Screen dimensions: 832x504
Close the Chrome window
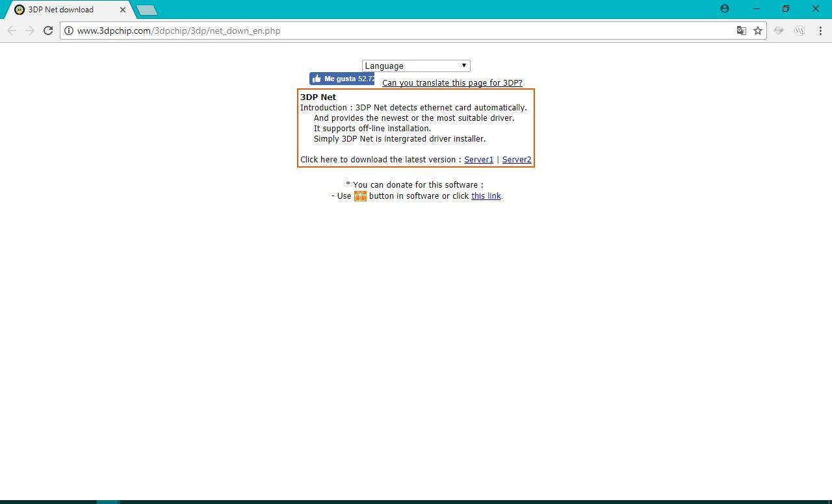[x=816, y=9]
